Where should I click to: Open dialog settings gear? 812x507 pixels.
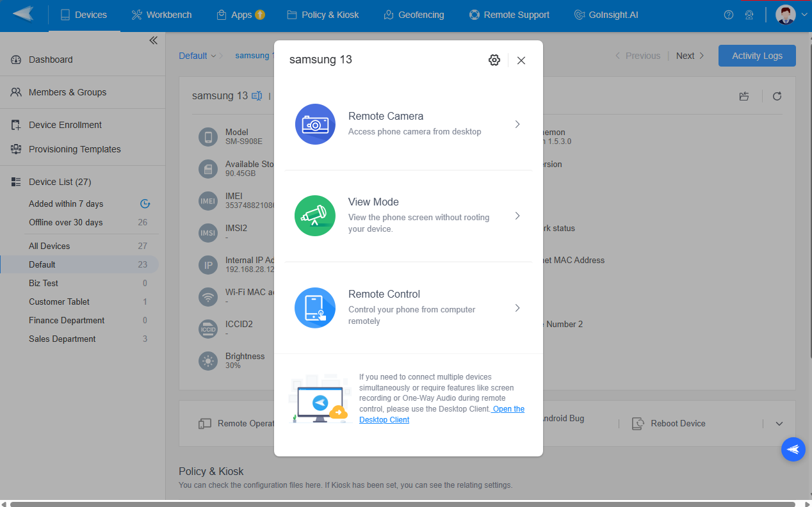tap(494, 60)
